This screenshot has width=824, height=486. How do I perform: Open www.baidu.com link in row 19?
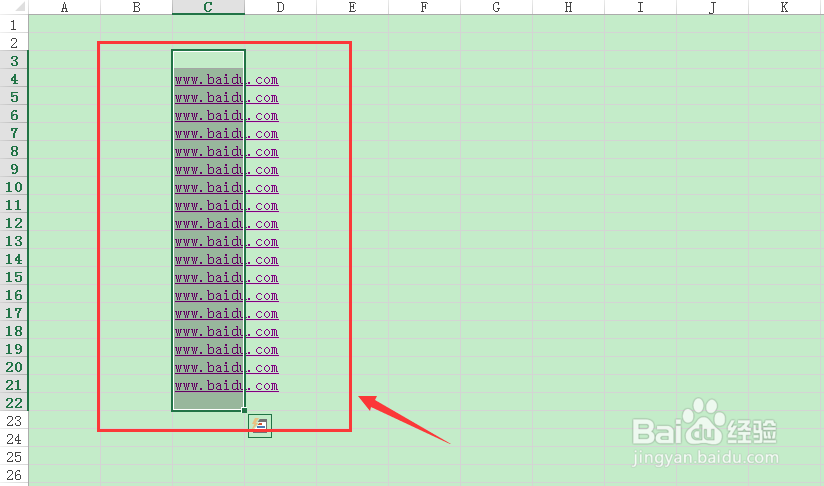(x=226, y=349)
